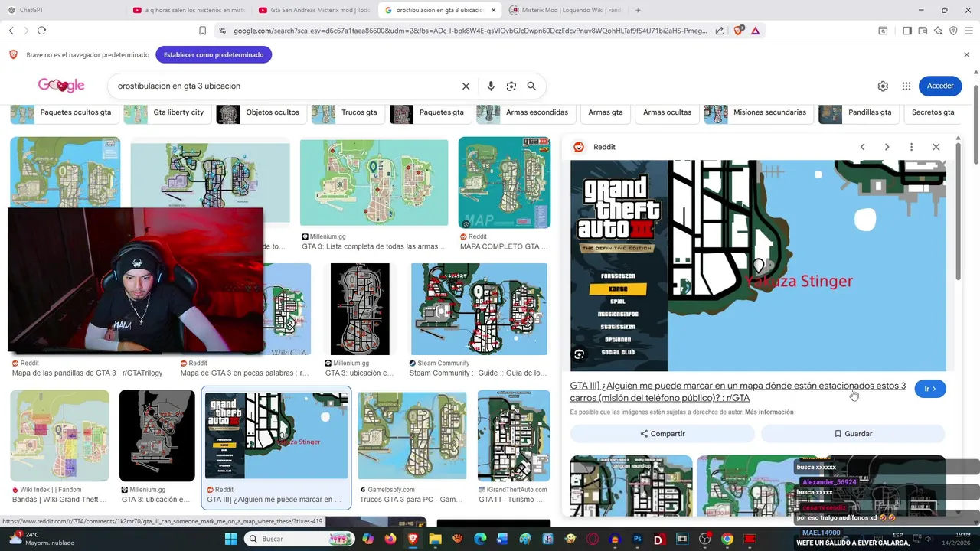Open a new browser tab

pyautogui.click(x=638, y=10)
